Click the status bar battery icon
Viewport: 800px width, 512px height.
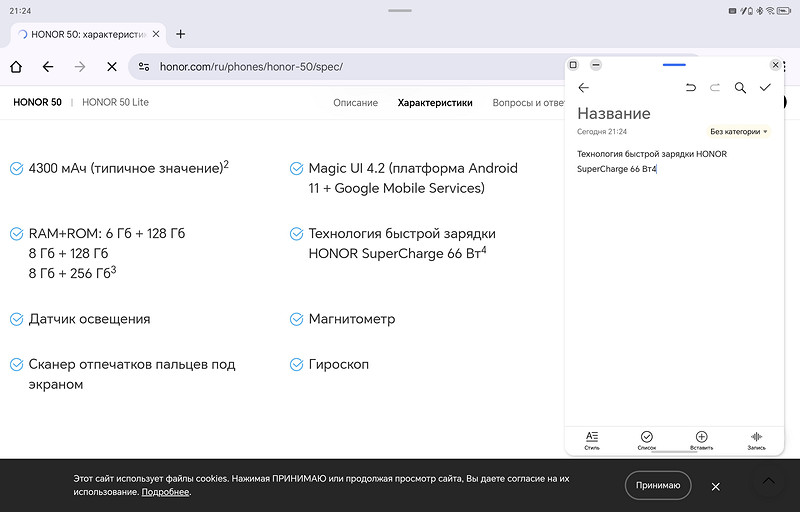pyautogui.click(x=784, y=11)
